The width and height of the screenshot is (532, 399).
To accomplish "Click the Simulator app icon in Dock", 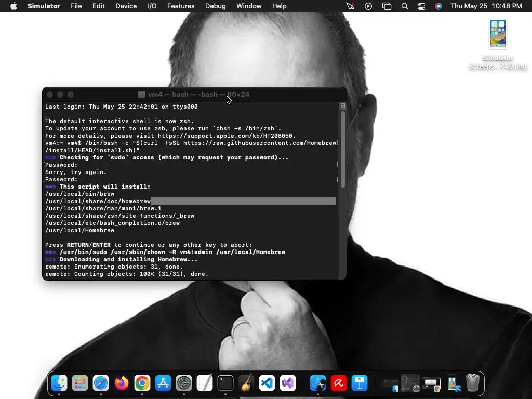I will click(318, 383).
